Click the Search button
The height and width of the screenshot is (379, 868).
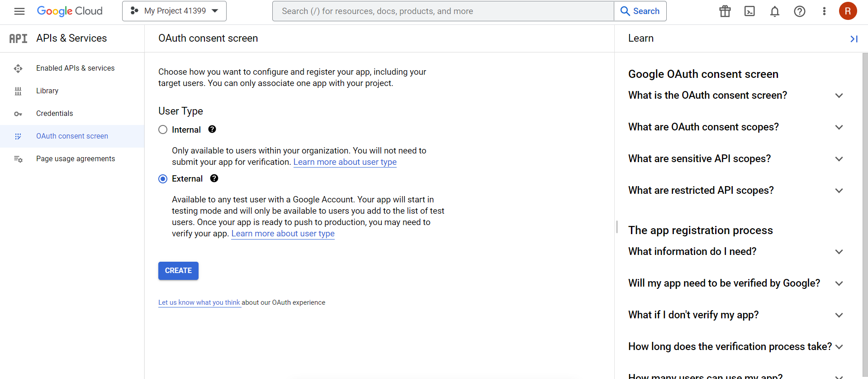point(640,11)
